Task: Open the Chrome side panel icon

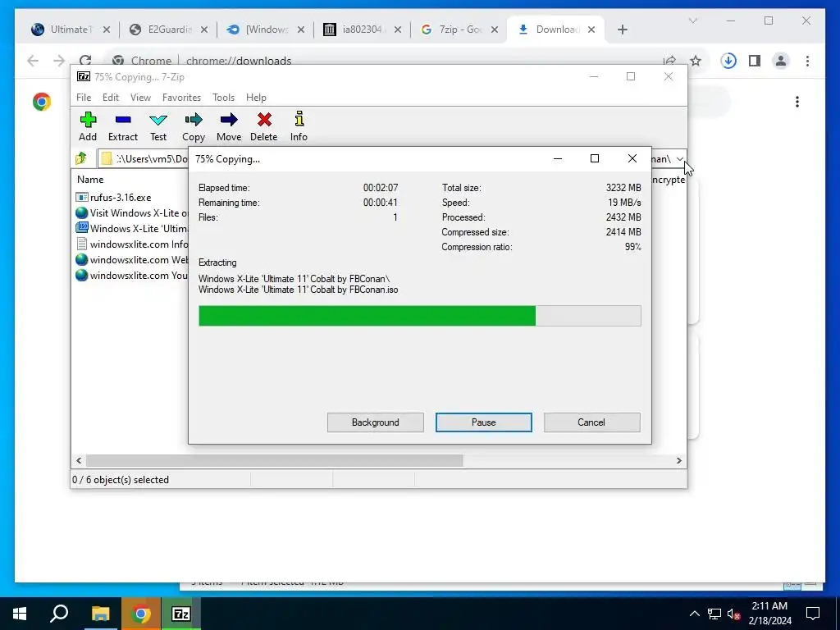Action: pos(755,61)
